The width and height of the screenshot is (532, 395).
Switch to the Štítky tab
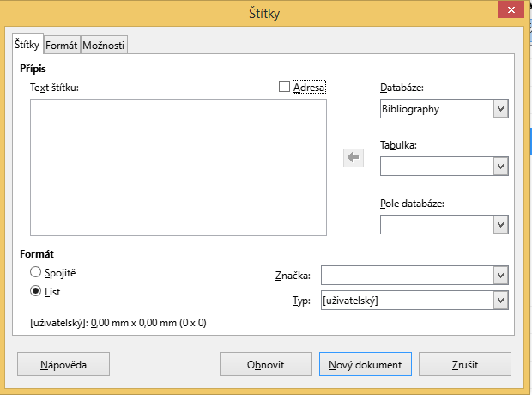(x=27, y=44)
